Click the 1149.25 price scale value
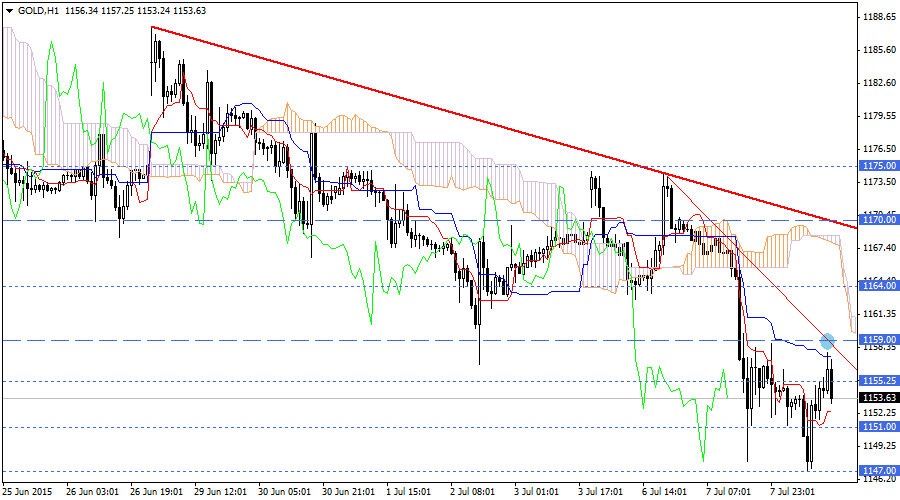The width and height of the screenshot is (900, 500). 879,445
